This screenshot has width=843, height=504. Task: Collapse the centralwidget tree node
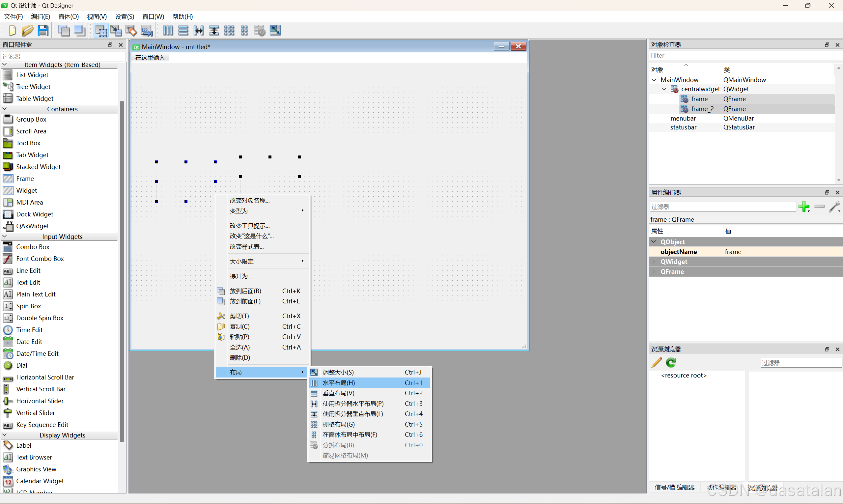(x=664, y=89)
